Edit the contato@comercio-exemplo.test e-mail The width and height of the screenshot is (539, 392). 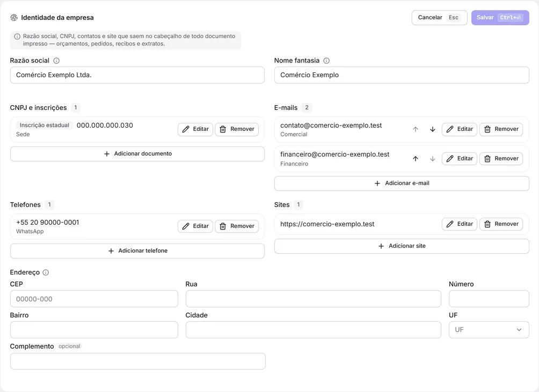point(459,129)
